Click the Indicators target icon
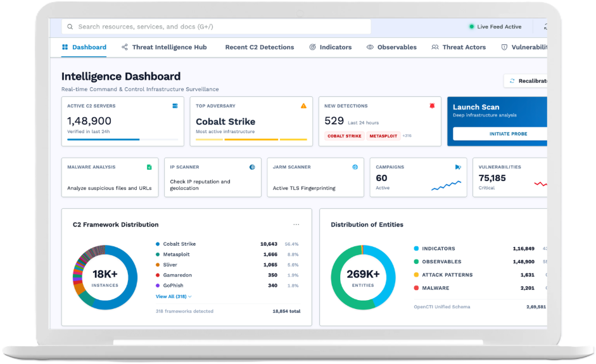This screenshot has height=364, width=596. pos(312,47)
